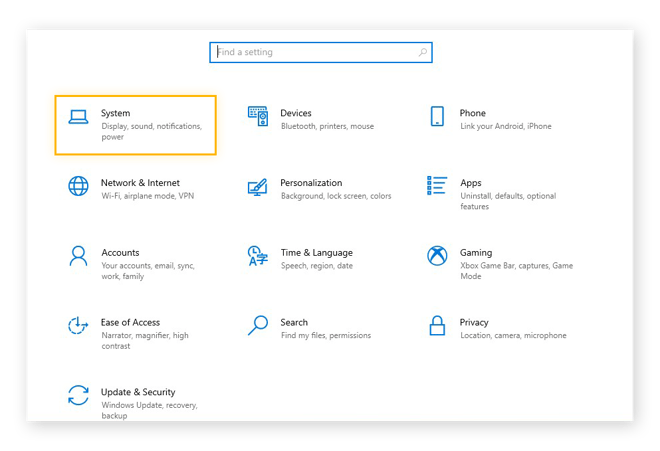Screen dimensions: 660x451
Task: Click the magnifier icon in search box
Action: point(423,52)
